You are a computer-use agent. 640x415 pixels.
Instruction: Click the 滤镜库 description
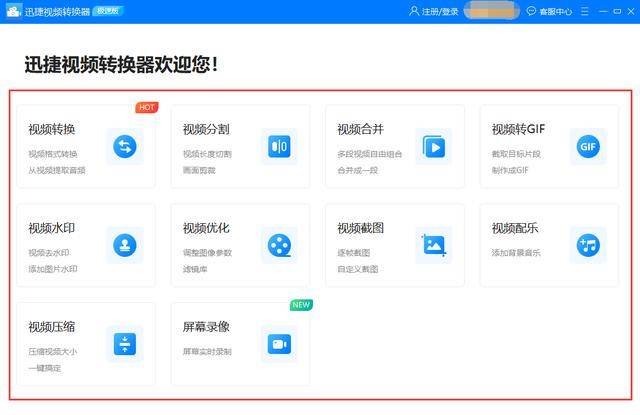coord(195,269)
